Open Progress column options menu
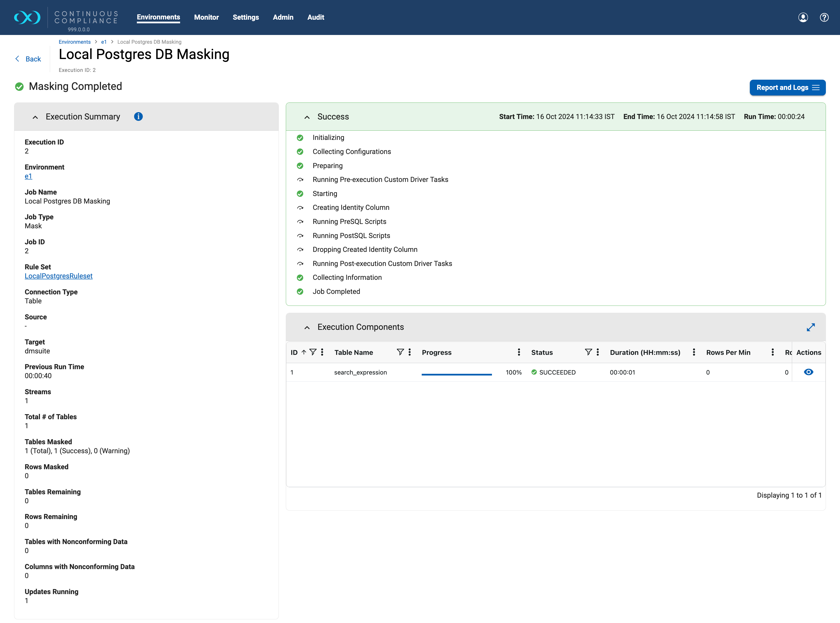 pyautogui.click(x=519, y=352)
